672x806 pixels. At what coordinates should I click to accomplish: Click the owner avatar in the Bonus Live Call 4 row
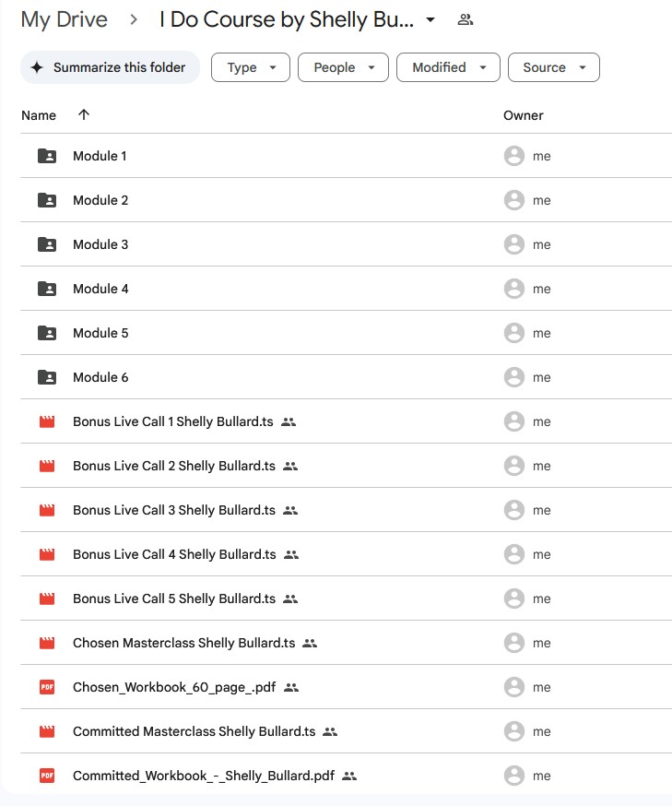[x=513, y=554]
